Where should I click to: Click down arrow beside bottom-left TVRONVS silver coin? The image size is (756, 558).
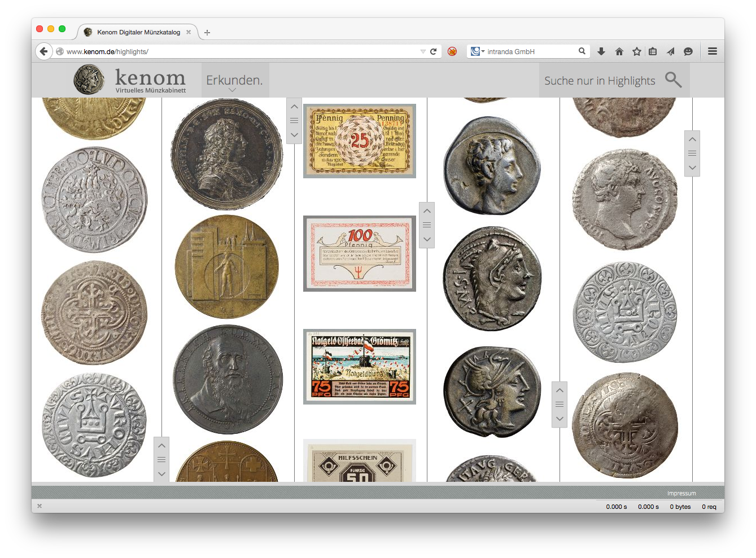[x=161, y=474]
